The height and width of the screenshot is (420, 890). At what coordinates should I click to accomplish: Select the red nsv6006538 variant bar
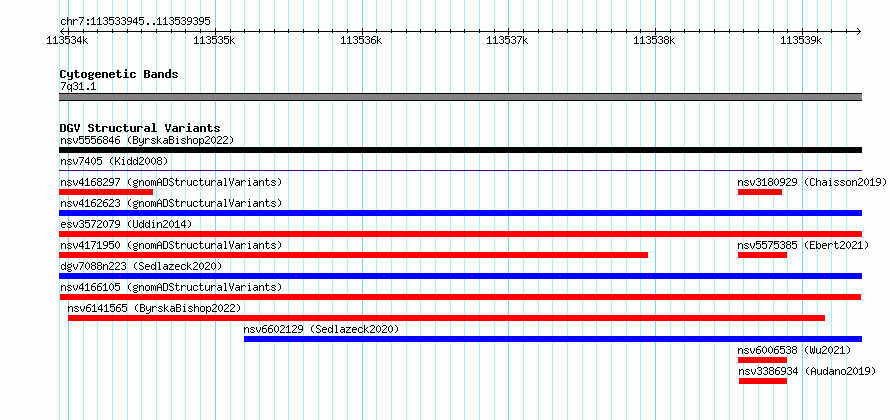point(762,360)
